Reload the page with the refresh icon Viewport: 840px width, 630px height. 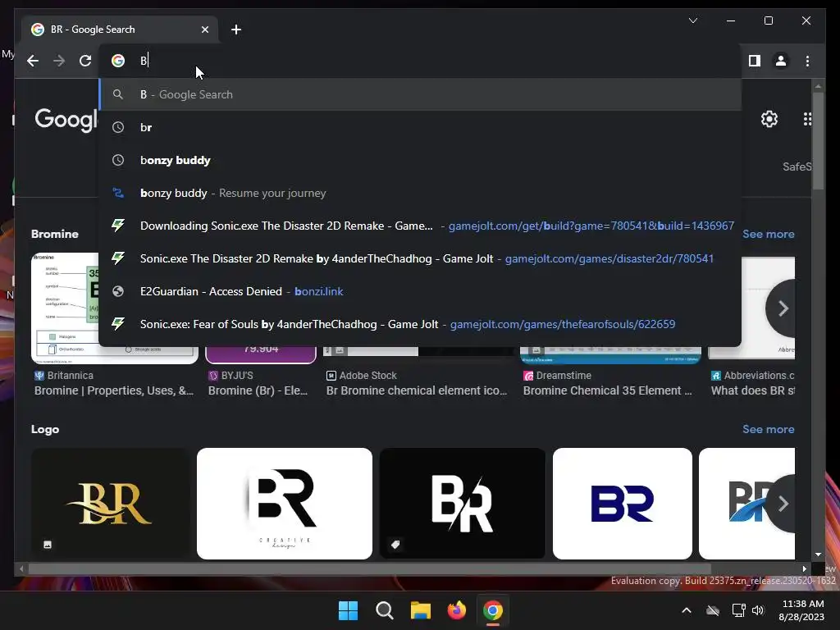(x=85, y=61)
